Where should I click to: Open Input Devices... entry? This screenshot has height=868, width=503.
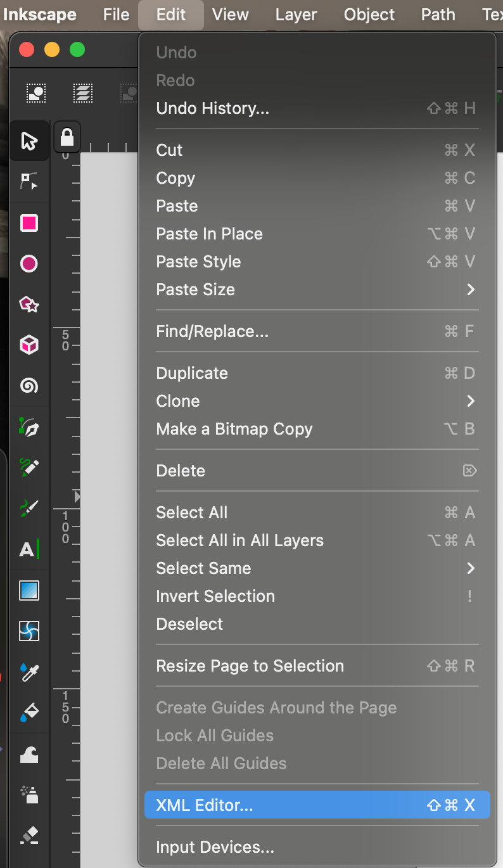[317, 847]
